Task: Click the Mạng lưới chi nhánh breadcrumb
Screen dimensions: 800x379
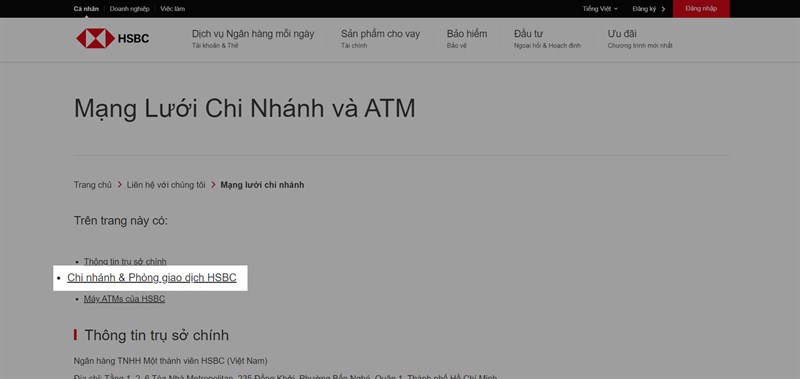Action: coord(262,185)
